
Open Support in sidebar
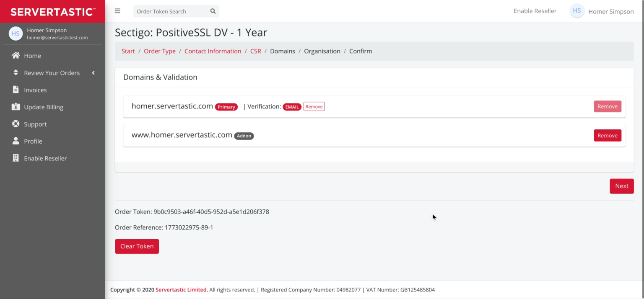52,124
